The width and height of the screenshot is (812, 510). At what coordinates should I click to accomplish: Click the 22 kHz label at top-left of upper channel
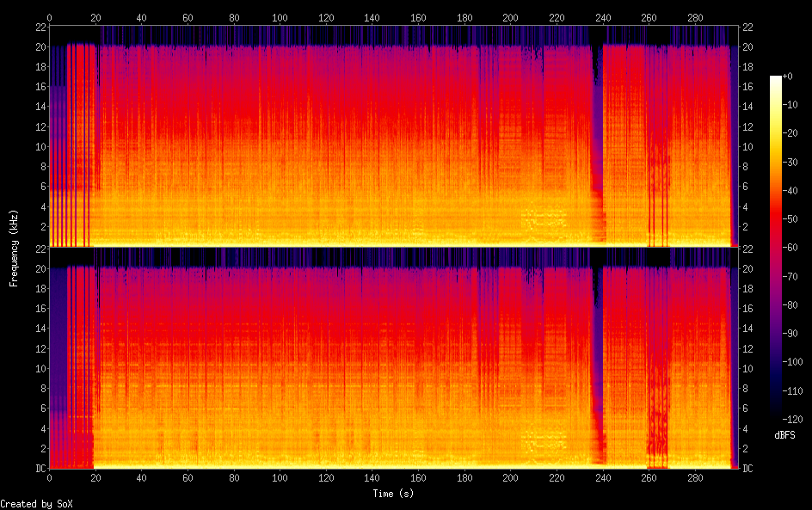point(40,27)
